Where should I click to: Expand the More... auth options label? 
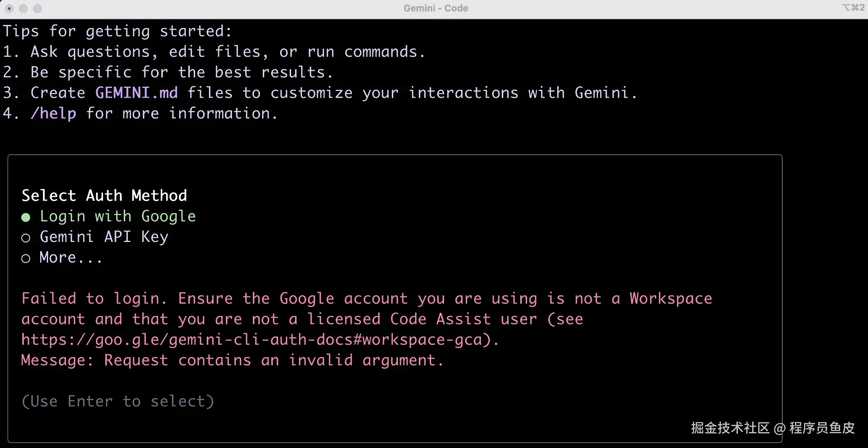(x=70, y=257)
